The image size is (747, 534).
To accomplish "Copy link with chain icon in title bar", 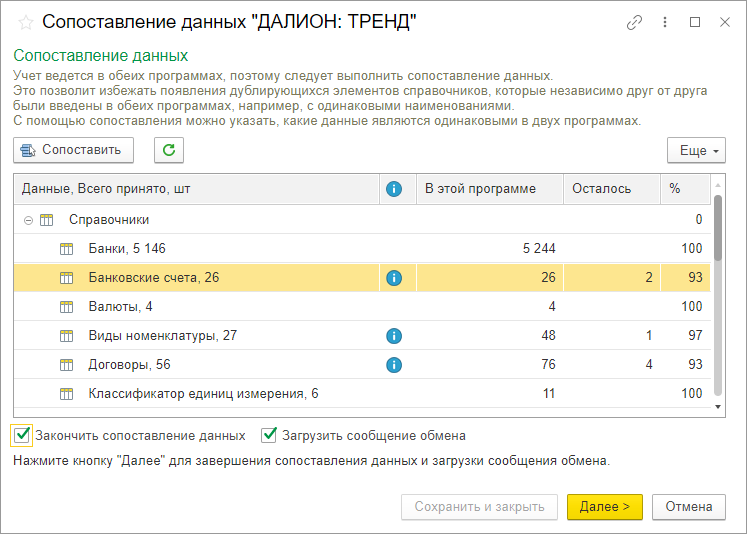I will (x=634, y=22).
